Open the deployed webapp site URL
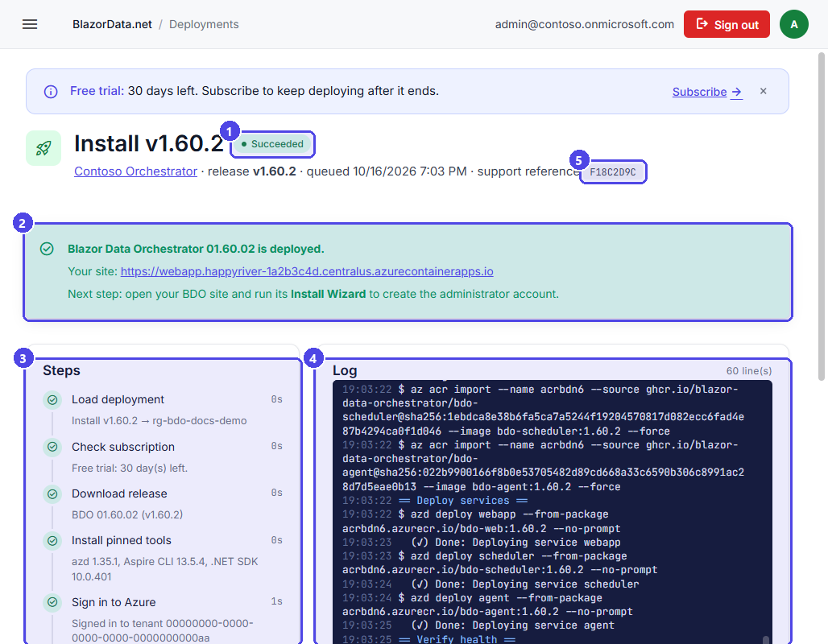The width and height of the screenshot is (828, 644). pos(307,271)
